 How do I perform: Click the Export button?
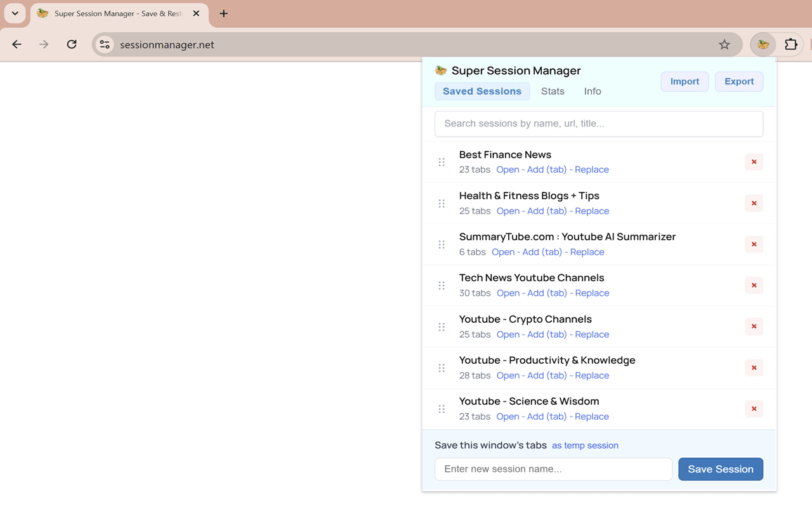click(738, 81)
